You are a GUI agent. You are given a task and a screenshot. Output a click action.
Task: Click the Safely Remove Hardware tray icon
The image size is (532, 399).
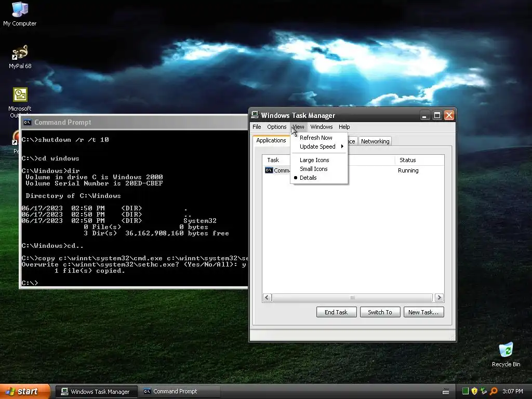coord(484,391)
